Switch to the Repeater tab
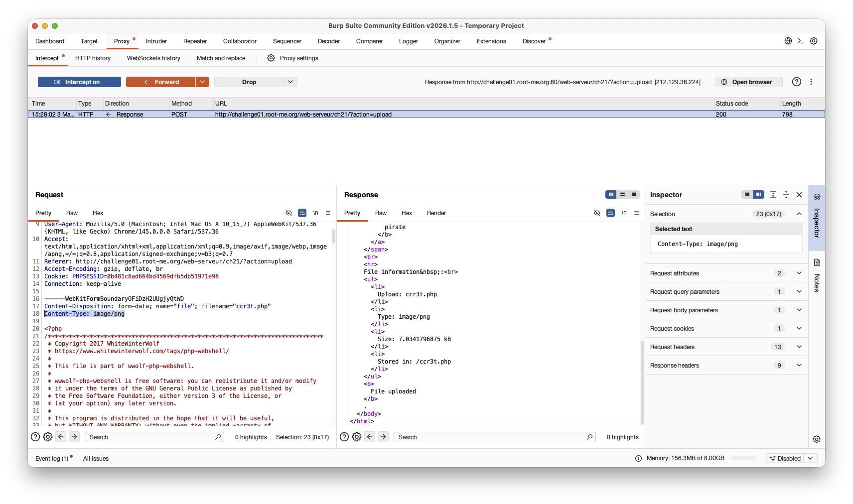The image size is (853, 504). 195,41
